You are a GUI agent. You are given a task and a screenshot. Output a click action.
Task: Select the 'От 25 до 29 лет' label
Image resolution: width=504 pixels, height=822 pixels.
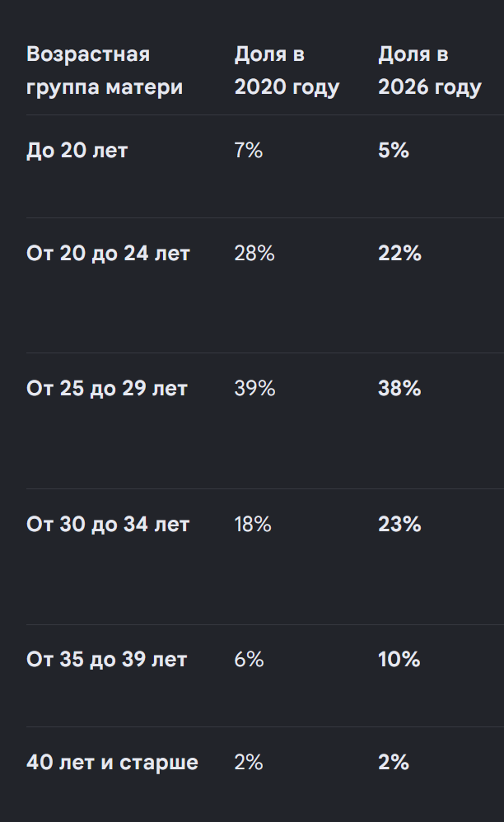coord(107,389)
